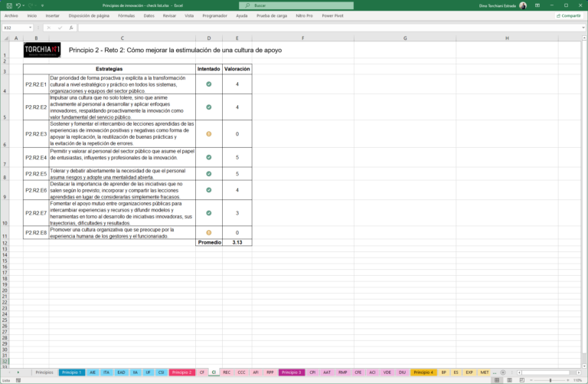Viewport: 588px width, 384px height.
Task: Open the Revisar ribbon tab
Action: 169,16
